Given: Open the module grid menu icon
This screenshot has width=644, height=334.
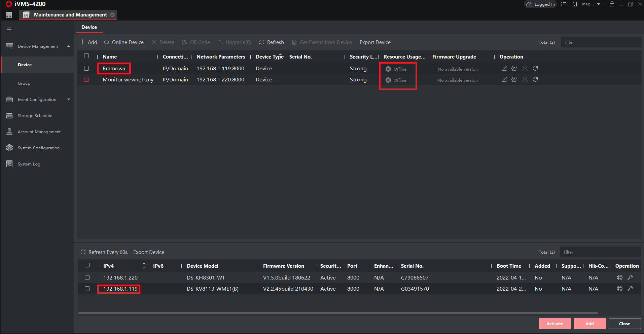Looking at the screenshot, I should (9, 15).
